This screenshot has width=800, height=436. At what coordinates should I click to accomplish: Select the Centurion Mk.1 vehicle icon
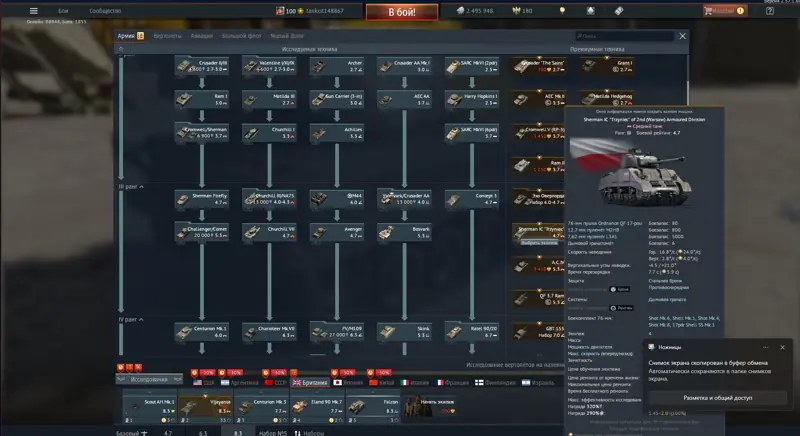184,332
